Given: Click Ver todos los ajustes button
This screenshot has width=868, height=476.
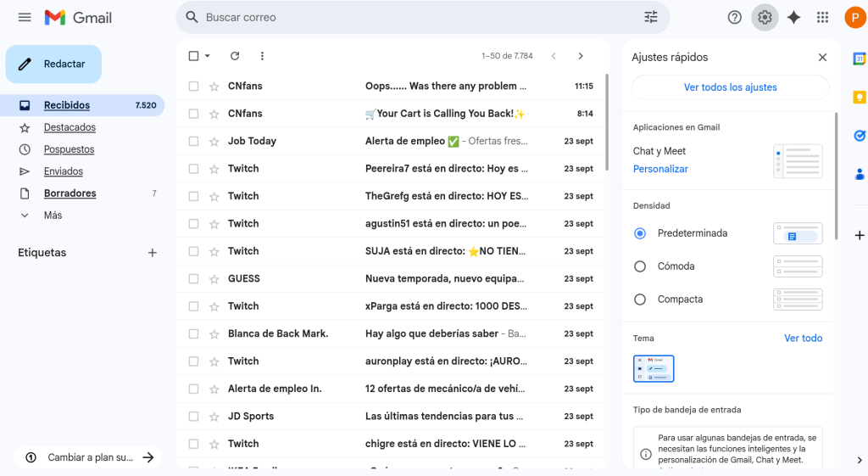Looking at the screenshot, I should click(730, 87).
